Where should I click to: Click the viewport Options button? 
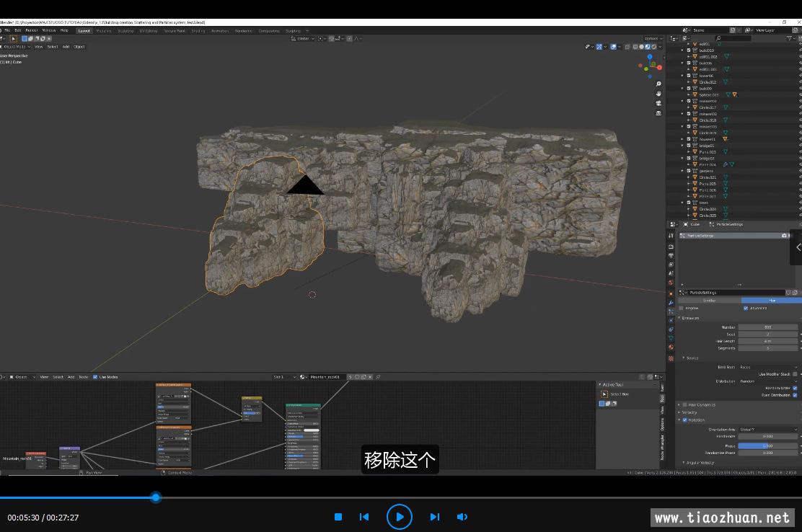(652, 38)
